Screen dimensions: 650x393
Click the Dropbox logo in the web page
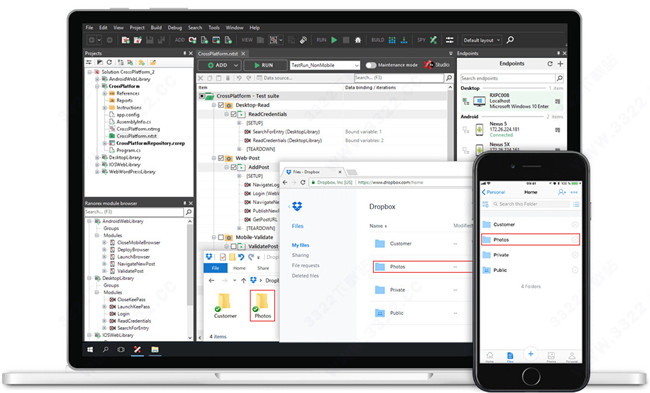pos(297,206)
